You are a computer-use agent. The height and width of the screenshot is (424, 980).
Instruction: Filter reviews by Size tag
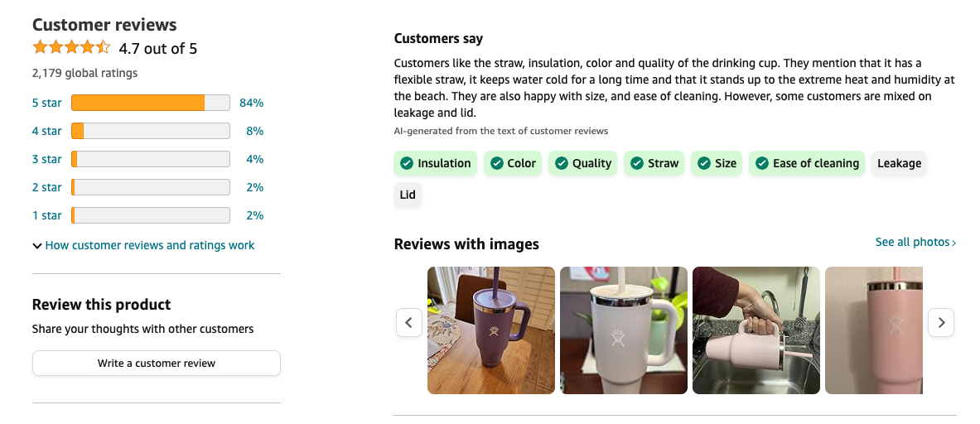[717, 163]
